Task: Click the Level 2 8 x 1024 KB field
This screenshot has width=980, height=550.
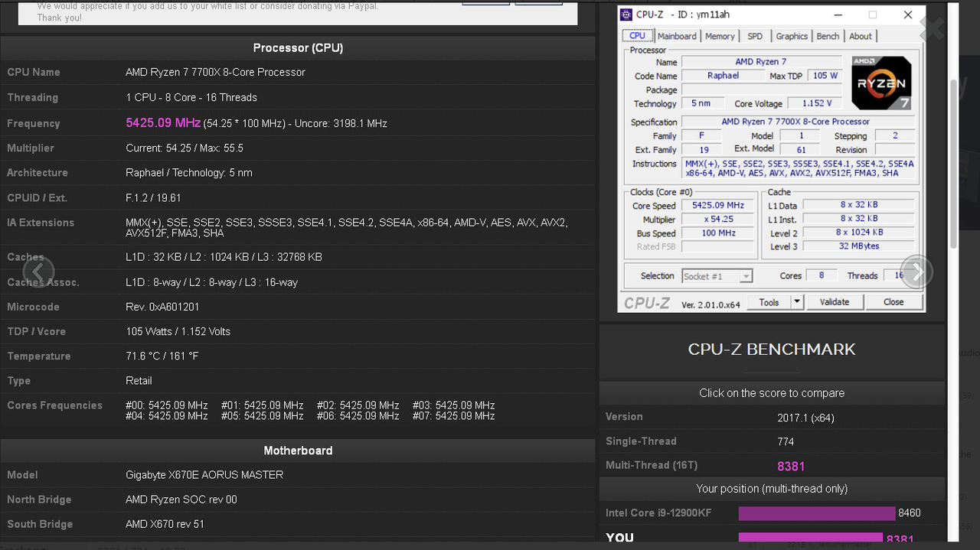Action: point(859,233)
